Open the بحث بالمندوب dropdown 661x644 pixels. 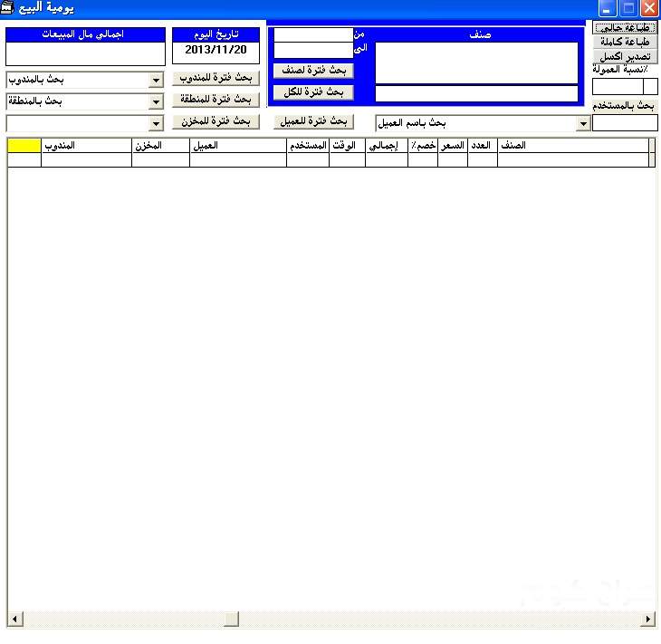(x=156, y=80)
